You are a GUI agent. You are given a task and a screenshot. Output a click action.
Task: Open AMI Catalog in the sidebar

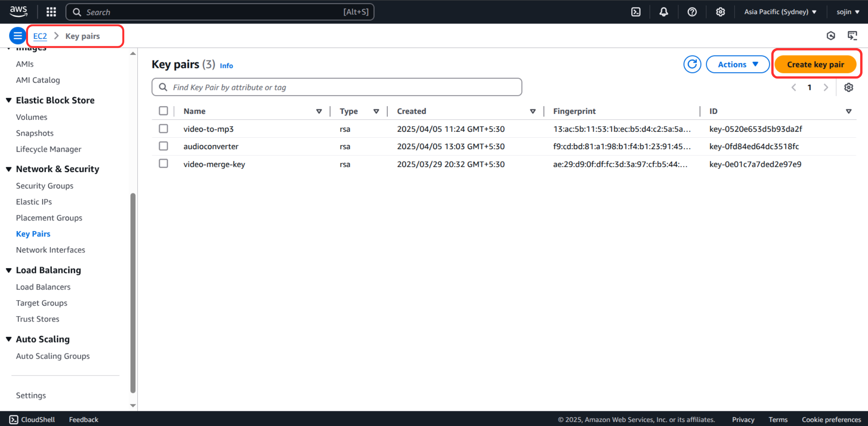click(x=38, y=80)
